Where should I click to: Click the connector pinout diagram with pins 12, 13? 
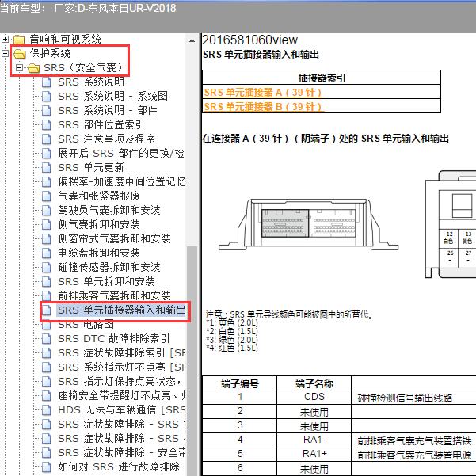pos(450,224)
